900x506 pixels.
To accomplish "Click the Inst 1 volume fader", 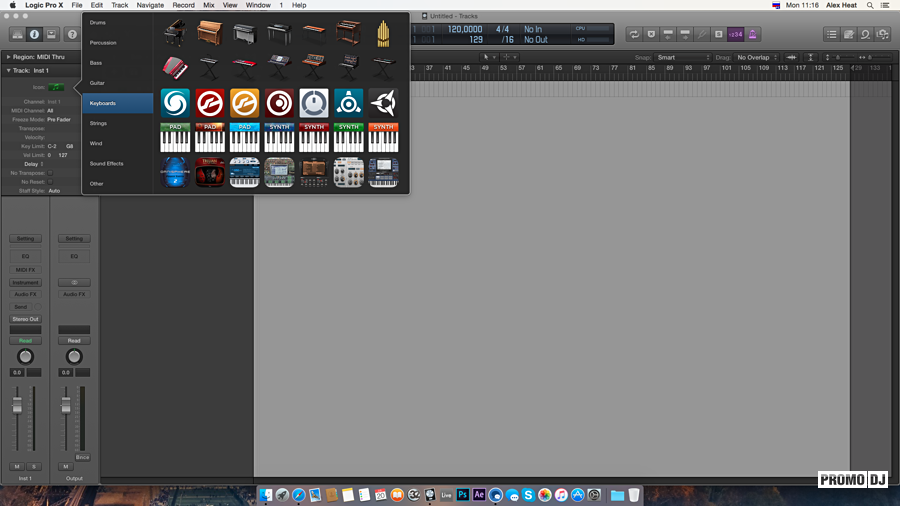I will coord(17,405).
